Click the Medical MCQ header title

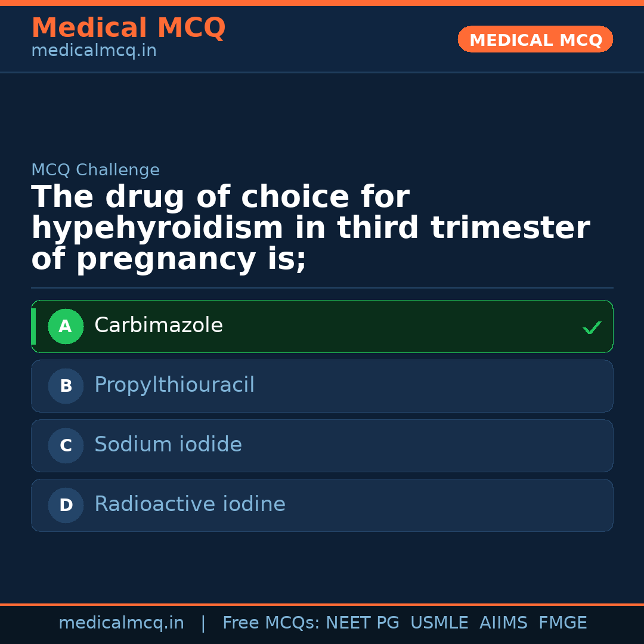pyautogui.click(x=128, y=28)
